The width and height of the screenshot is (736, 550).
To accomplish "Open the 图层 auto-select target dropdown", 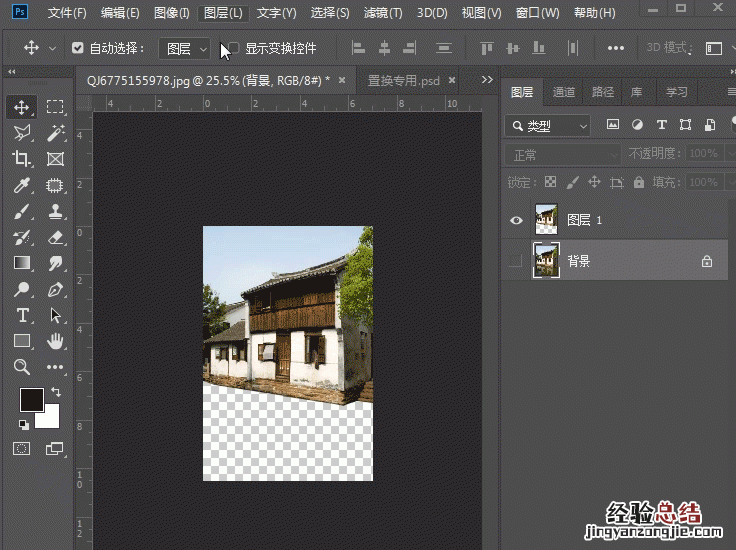I will tap(185, 48).
